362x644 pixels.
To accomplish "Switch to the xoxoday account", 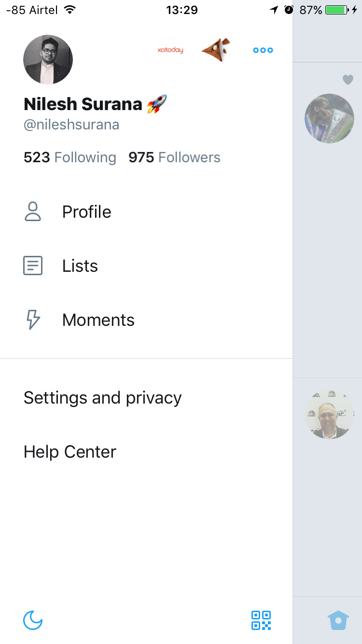I will tap(170, 50).
